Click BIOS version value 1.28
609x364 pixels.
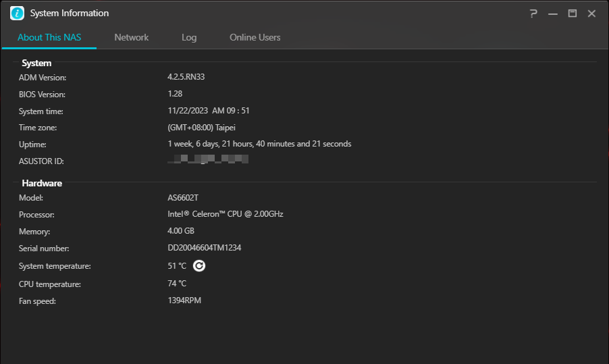[x=175, y=94]
